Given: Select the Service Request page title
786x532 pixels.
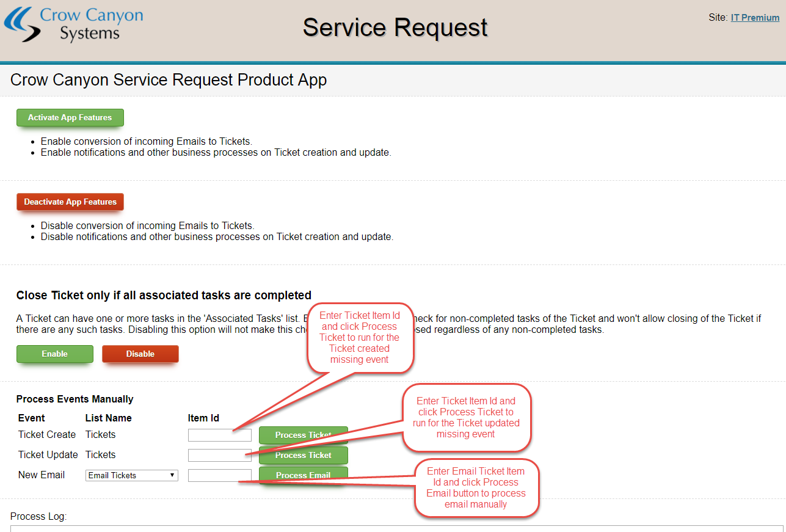Looking at the screenshot, I should 395,27.
